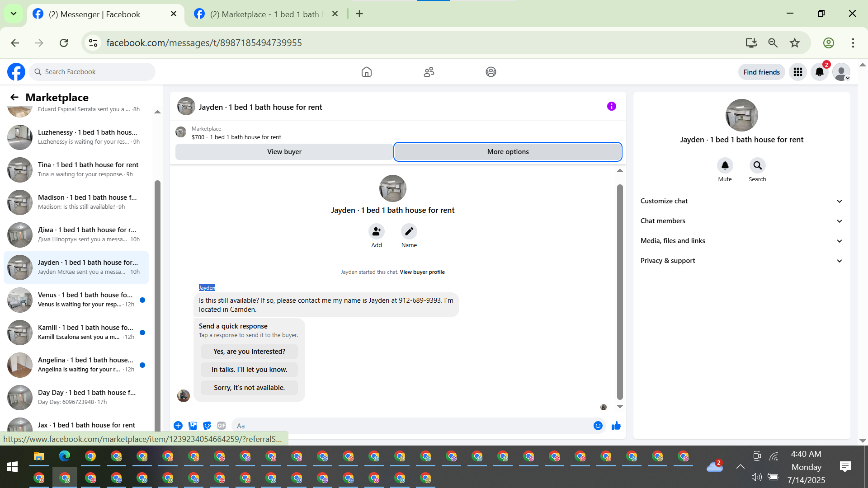Viewport: 868px width, 488px height.
Task: Send "Sorry, it's not available." quick response
Action: (249, 388)
